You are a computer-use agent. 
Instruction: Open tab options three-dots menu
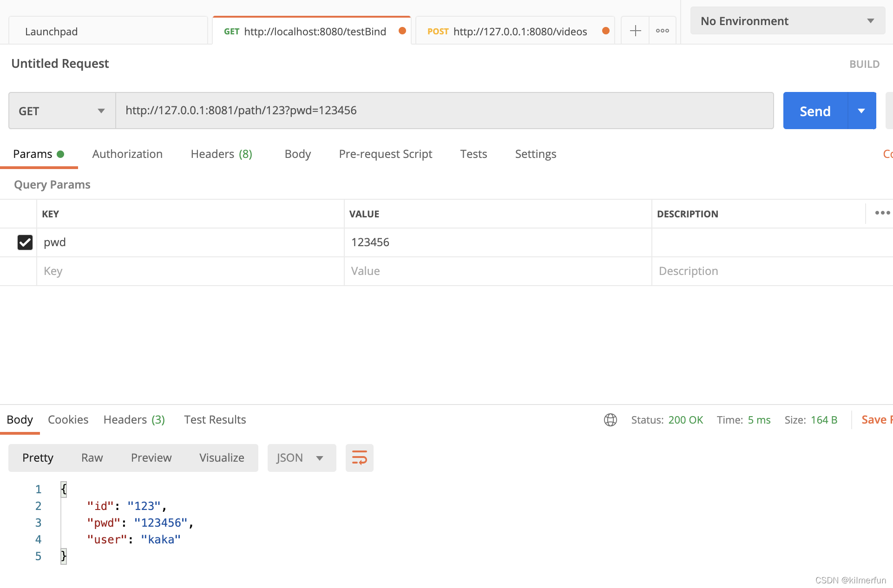tap(663, 31)
